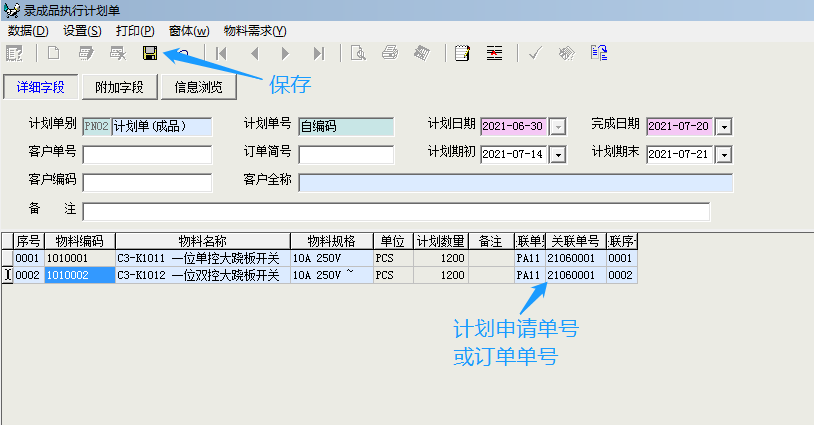Click the checkmark approve icon
Screen dimensions: 814x425
(x=535, y=53)
